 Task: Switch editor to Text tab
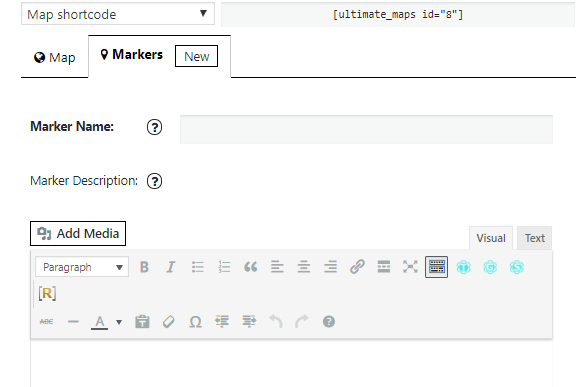click(x=534, y=238)
